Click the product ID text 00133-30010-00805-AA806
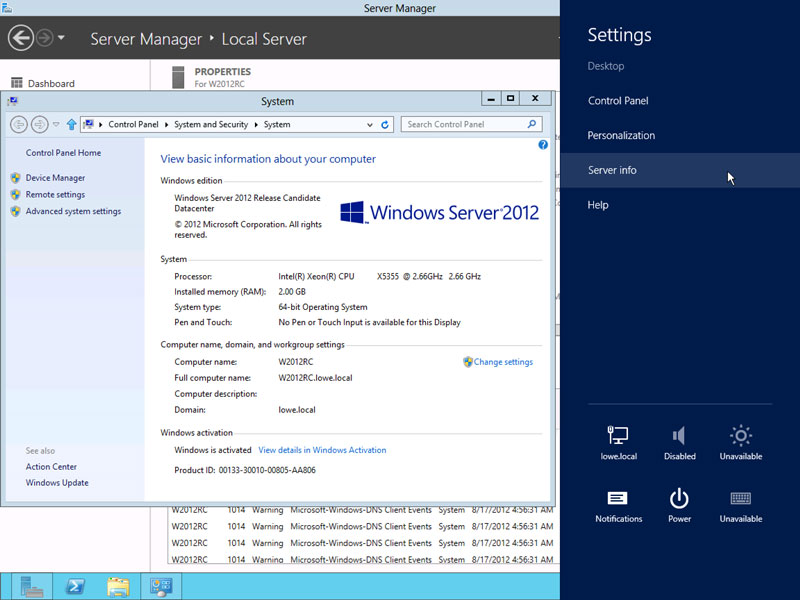 [x=267, y=470]
